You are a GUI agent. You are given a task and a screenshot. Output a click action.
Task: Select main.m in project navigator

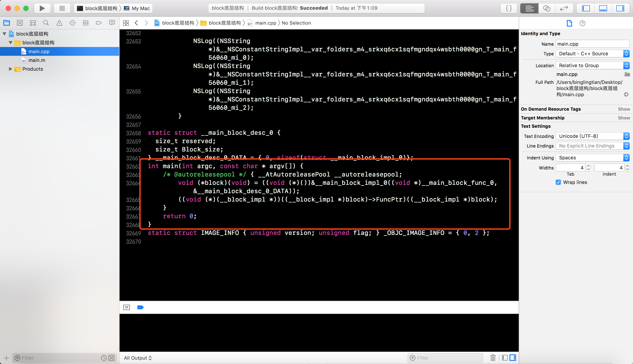coord(37,60)
